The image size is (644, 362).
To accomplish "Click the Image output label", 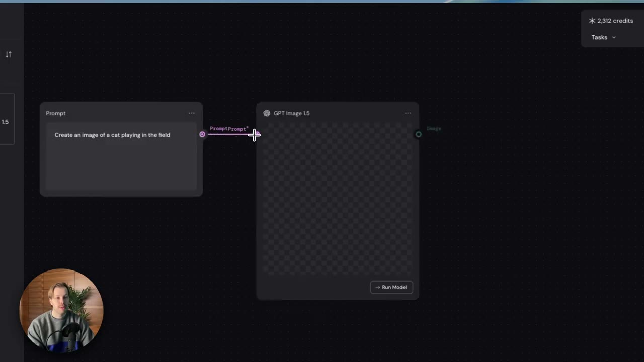I will (x=434, y=129).
